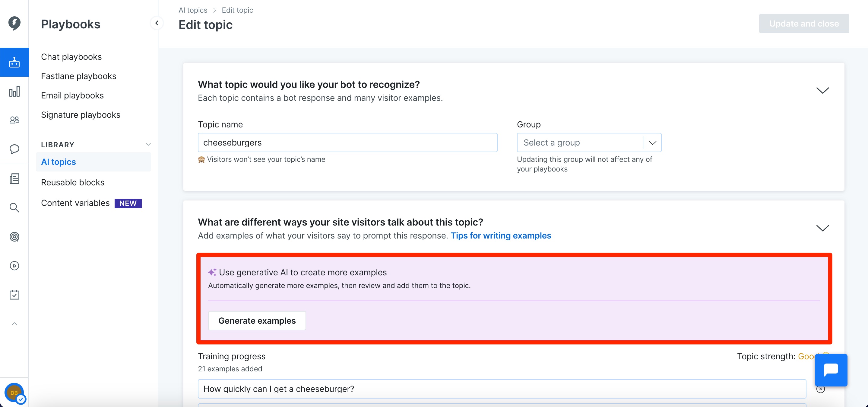Image resolution: width=868 pixels, height=407 pixels.
Task: Click the Topic name field with cheeseburgers
Action: 347,143
